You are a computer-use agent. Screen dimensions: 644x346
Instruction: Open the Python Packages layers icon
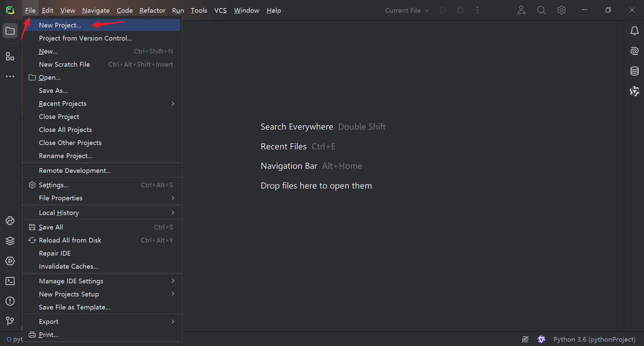tap(10, 241)
